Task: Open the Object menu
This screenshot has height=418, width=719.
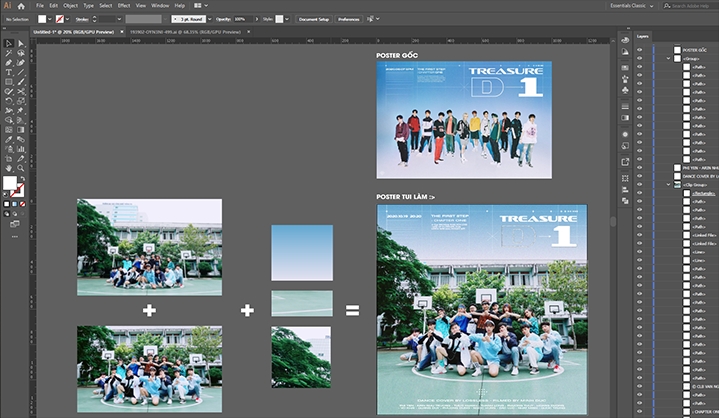Action: point(70,6)
